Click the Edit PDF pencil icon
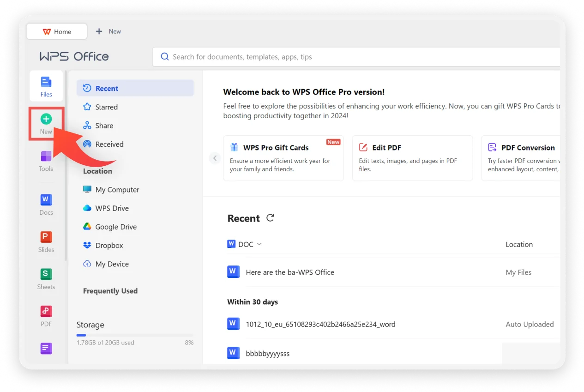This screenshot has width=584, height=392. coord(363,147)
